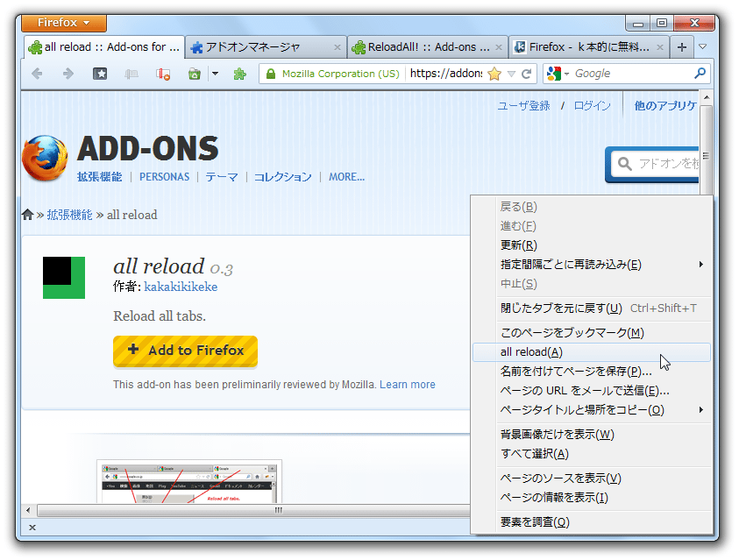Click the magnifier in the Google search box
The height and width of the screenshot is (560, 739).
pos(700,73)
